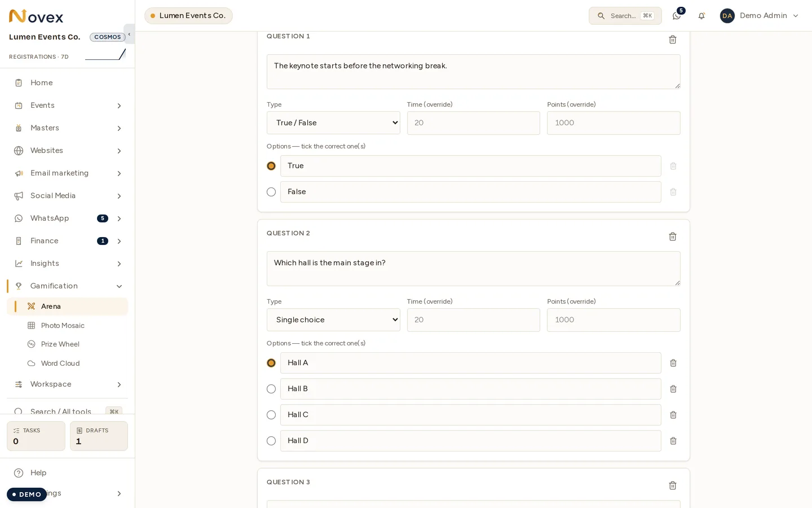Collapse the Gamification section
Image resolution: width=812 pixels, height=508 pixels.
67,286
